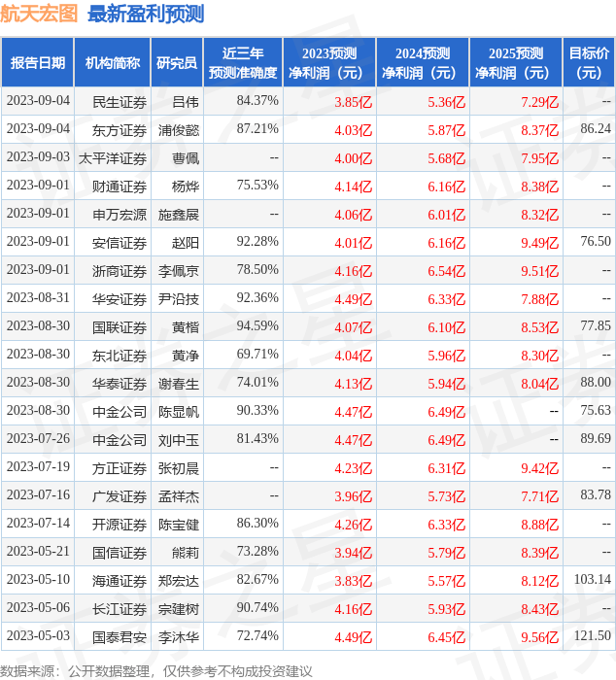This screenshot has height=680, width=616.
Task: Click researcher name 浦俊懿
Action: point(179,130)
